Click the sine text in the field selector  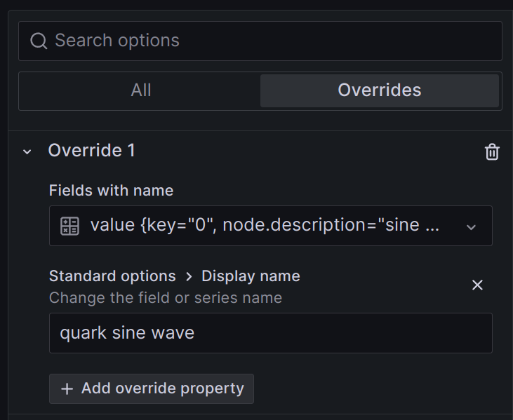(x=401, y=226)
